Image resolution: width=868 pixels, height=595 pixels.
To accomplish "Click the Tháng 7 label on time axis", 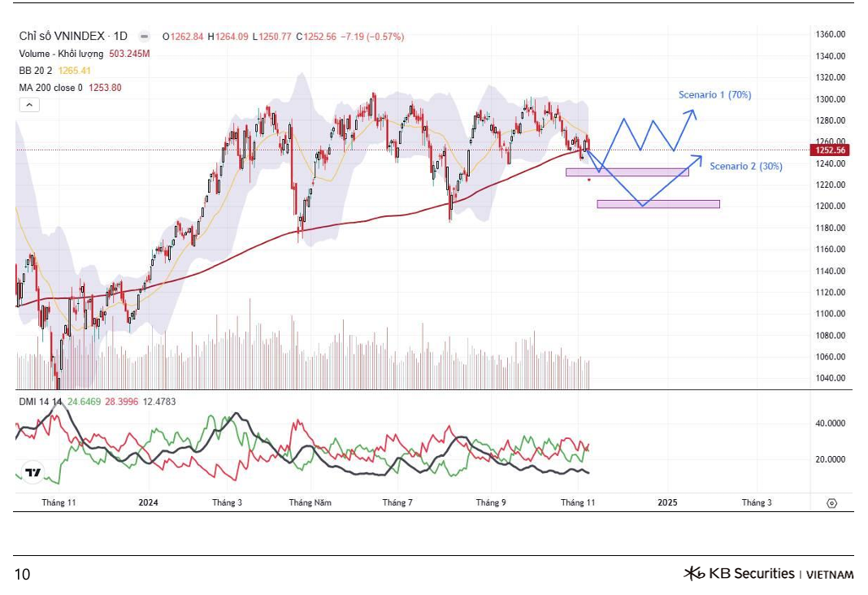I will pyautogui.click(x=397, y=503).
